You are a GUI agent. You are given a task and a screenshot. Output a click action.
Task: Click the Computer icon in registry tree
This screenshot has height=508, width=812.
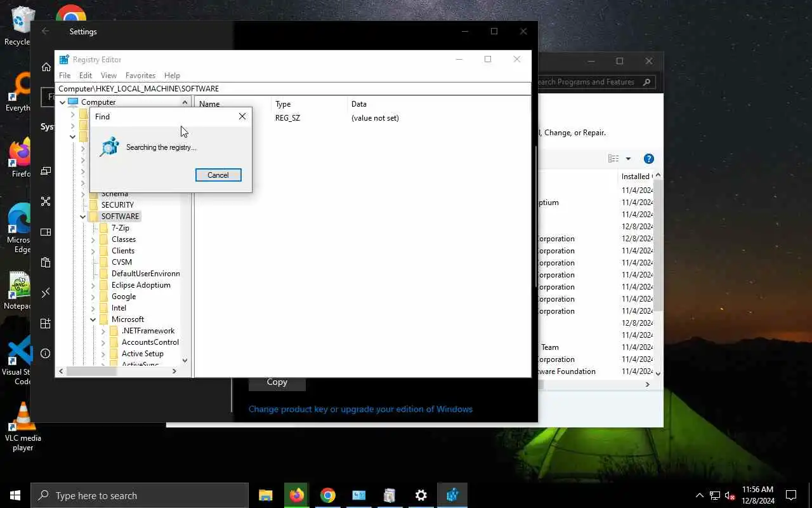(73, 102)
